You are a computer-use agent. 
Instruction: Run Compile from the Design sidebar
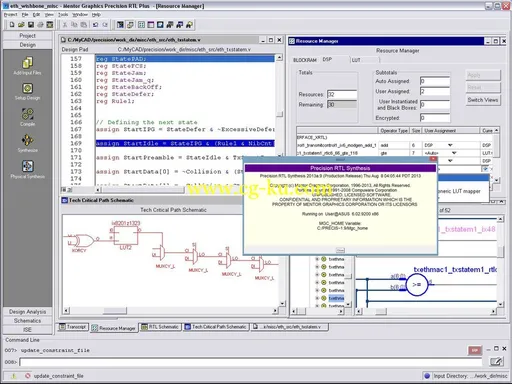point(27,114)
